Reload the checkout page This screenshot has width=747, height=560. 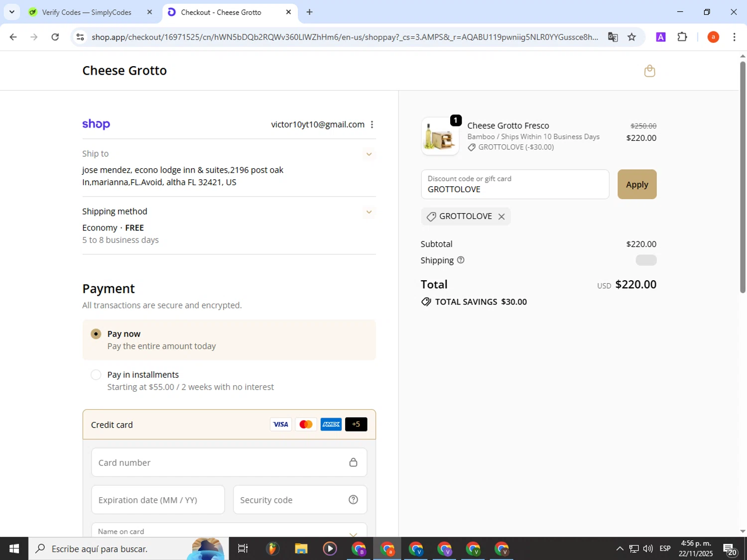coord(55,37)
